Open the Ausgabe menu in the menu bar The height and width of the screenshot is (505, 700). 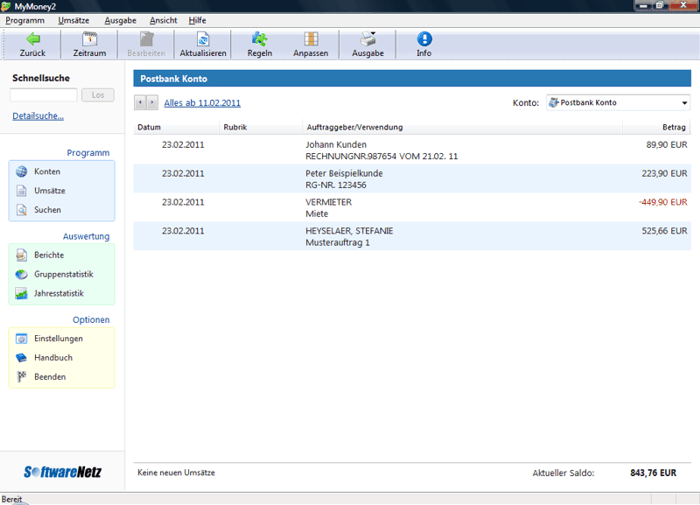pos(121,21)
